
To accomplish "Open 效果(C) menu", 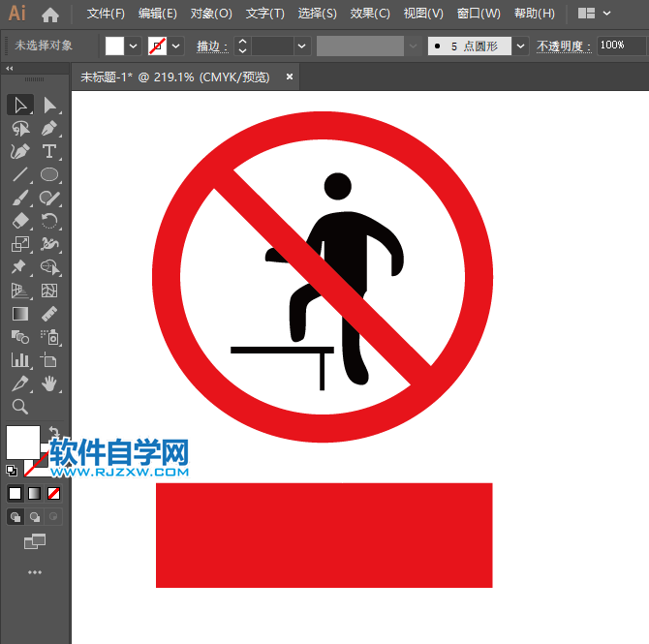I will (x=370, y=14).
